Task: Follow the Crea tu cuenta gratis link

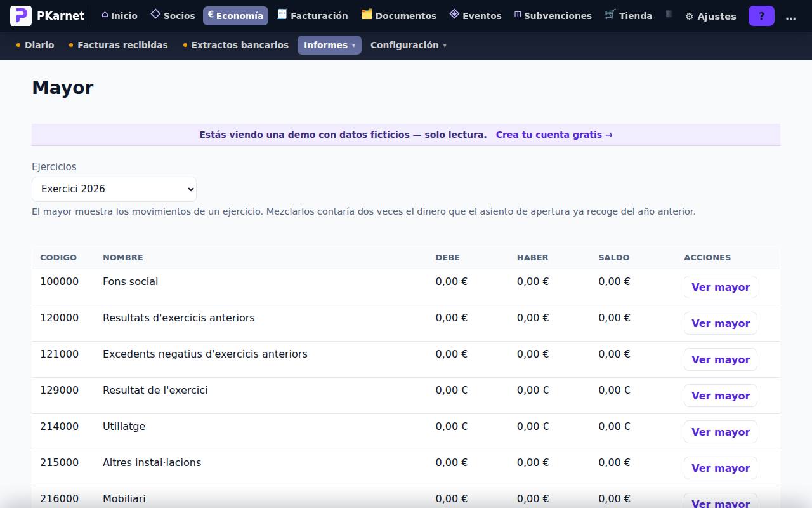Action: [554, 135]
